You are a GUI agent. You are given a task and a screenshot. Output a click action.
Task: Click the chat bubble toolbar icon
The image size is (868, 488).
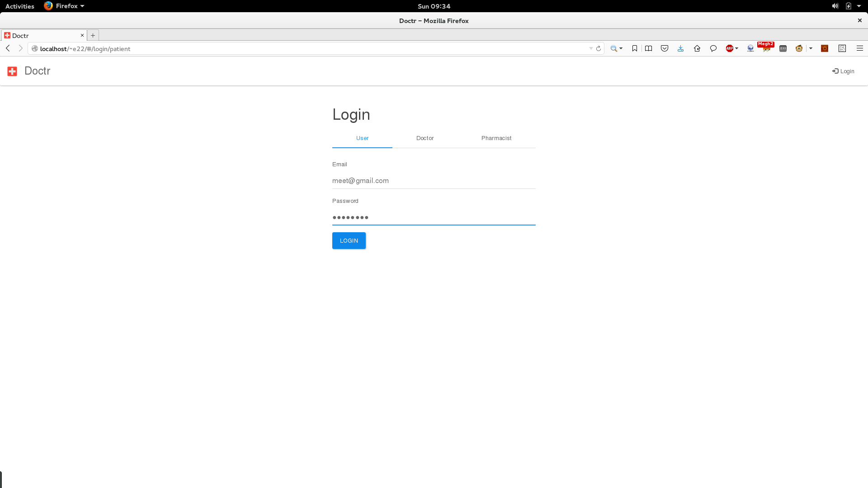(x=713, y=48)
